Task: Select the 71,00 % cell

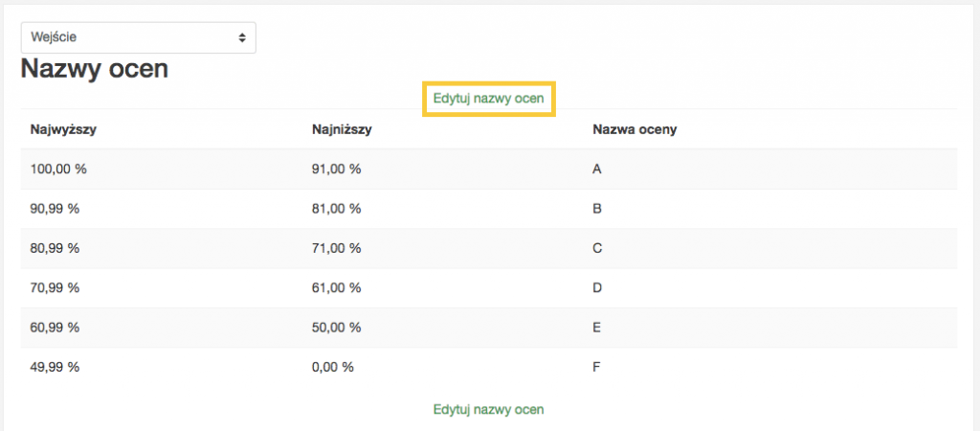Action: pyautogui.click(x=336, y=248)
